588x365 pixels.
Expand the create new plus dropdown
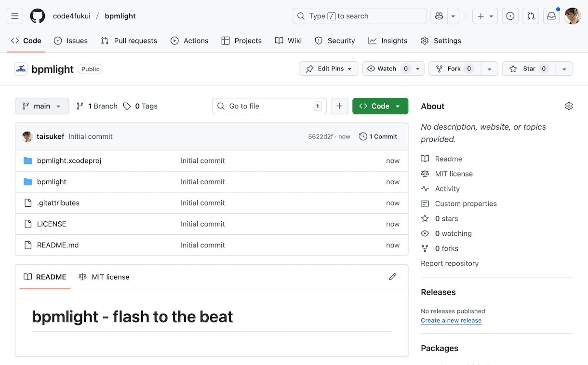click(x=485, y=16)
